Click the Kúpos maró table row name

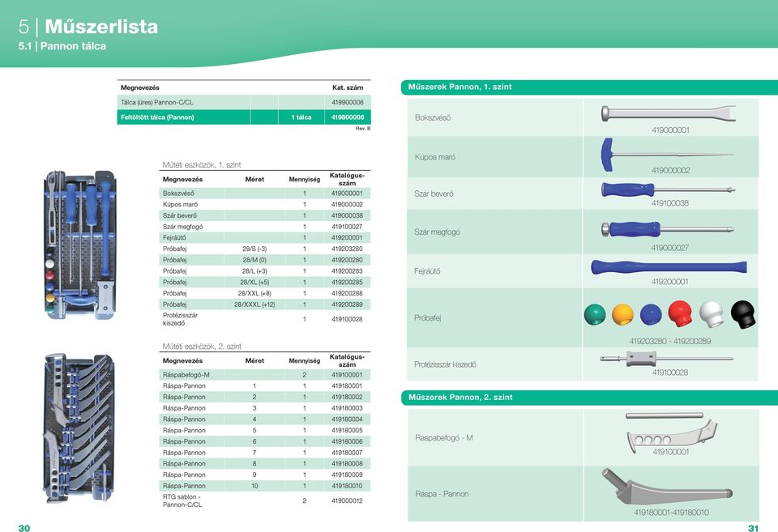click(180, 204)
